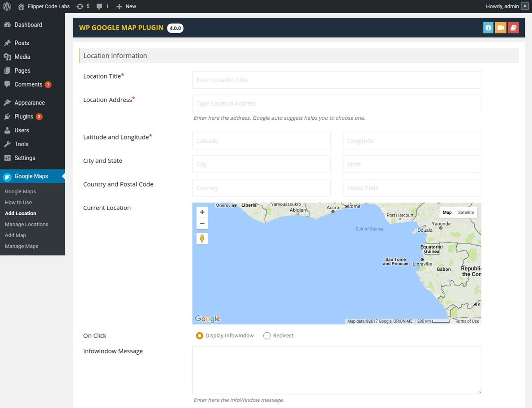Click inside the Latitude input field
This screenshot has height=408, width=532.
[x=261, y=140]
